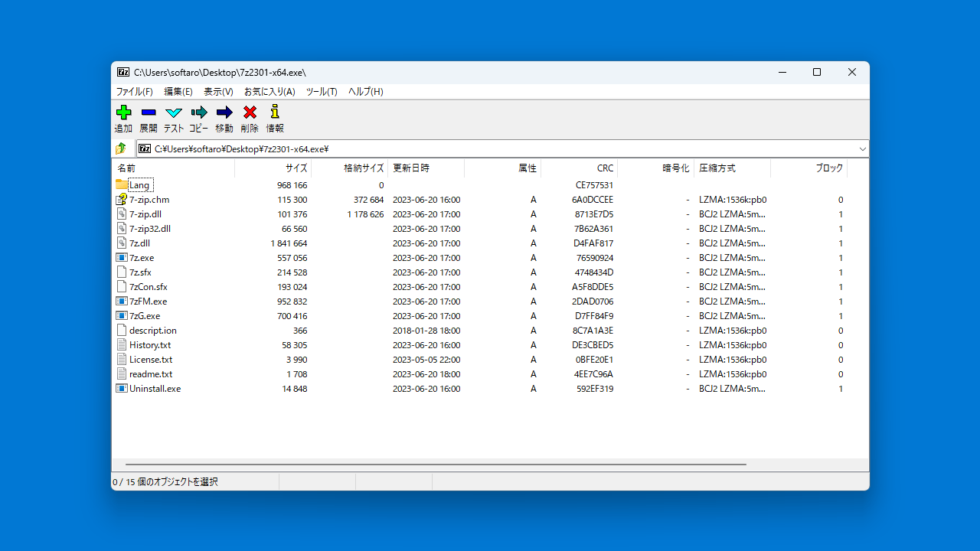
Task: Click the status text 0 / 15 個のオブジェクトを選択
Action: tap(165, 482)
